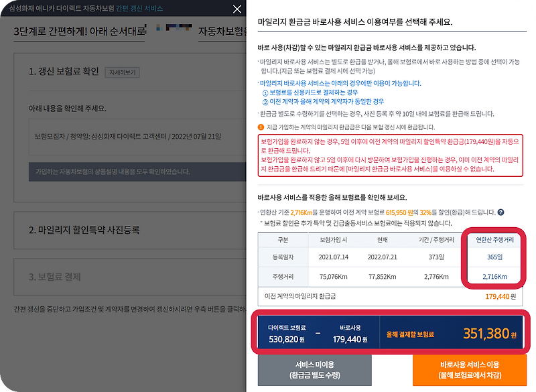
Task: Click the question mark help icon
Action: pyautogui.click(x=500, y=212)
